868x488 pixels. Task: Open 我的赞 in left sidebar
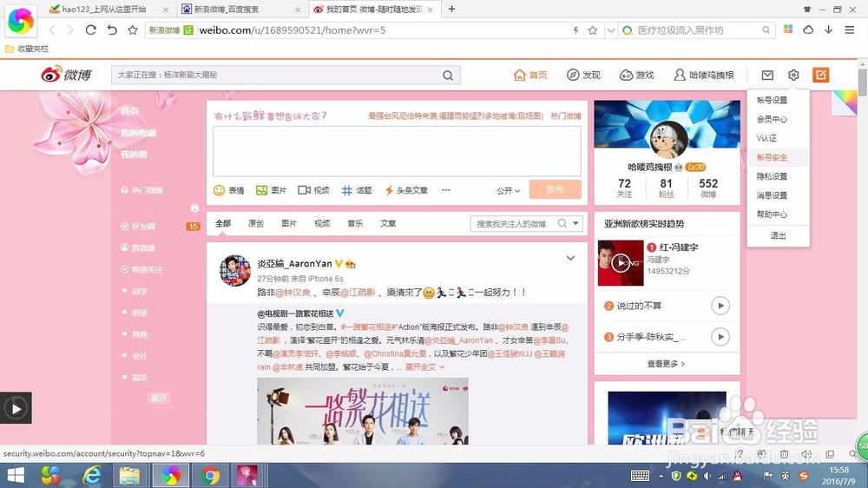(x=134, y=155)
